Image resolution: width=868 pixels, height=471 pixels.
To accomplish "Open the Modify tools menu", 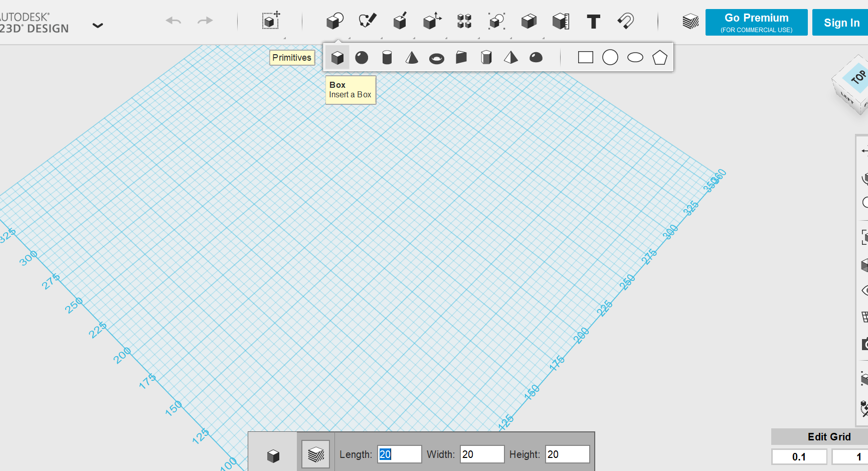I will point(432,21).
